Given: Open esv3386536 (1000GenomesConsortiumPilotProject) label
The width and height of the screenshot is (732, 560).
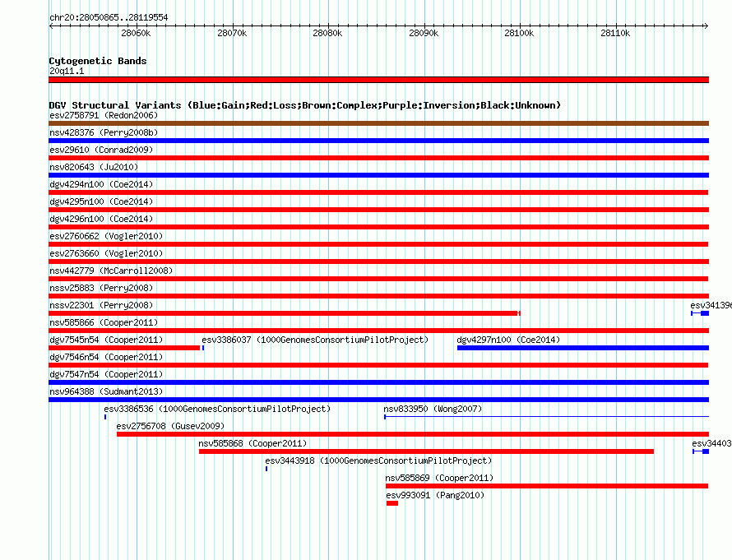Looking at the screenshot, I should click(217, 409).
